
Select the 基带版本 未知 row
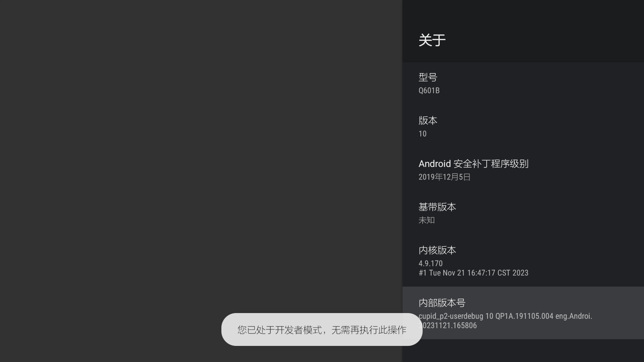[x=523, y=213]
